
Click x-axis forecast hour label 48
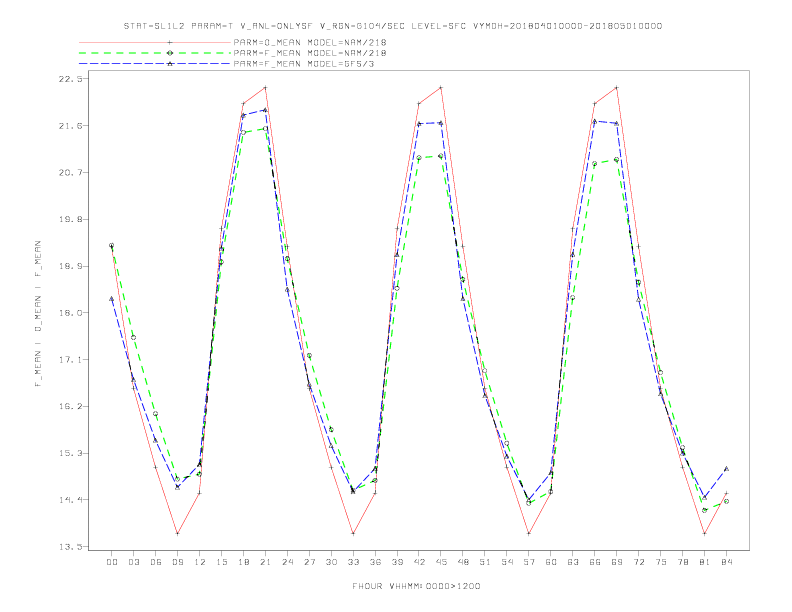point(463,562)
